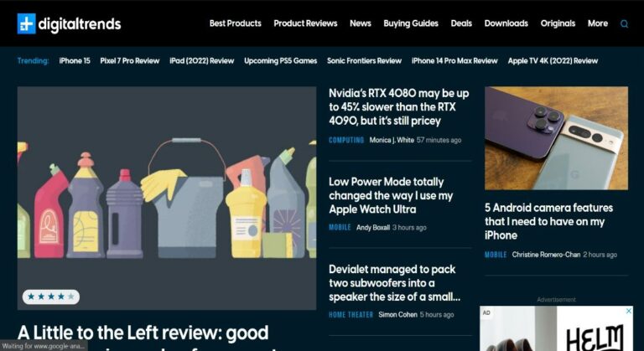Open iPhone 14 Pro Max Review trending link
Screen dimensions: 644x351
click(454, 61)
